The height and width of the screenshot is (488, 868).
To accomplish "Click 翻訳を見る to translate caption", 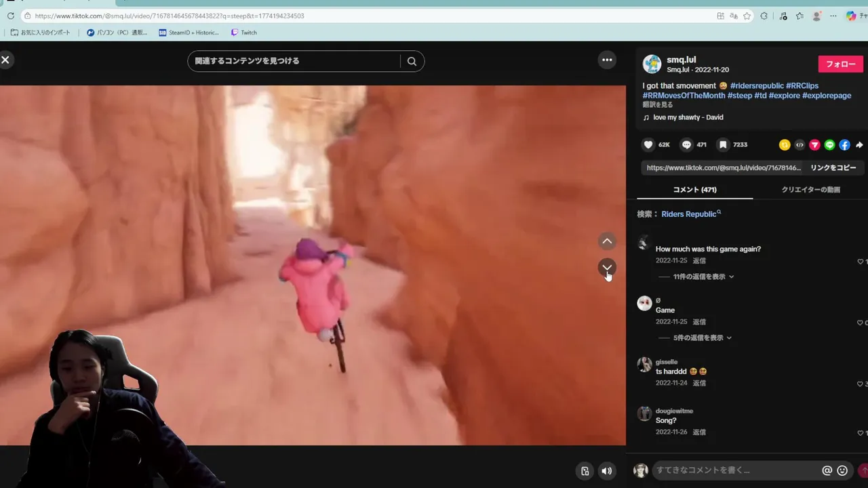I will 658,105.
